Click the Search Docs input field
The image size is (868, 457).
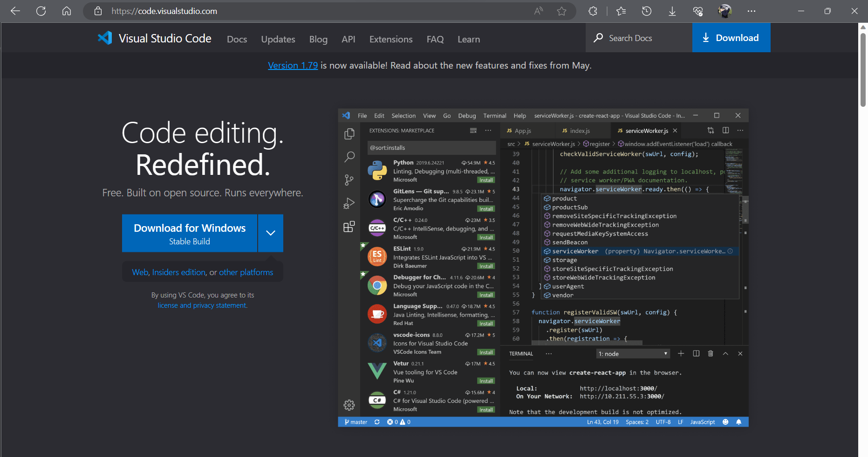click(x=639, y=38)
